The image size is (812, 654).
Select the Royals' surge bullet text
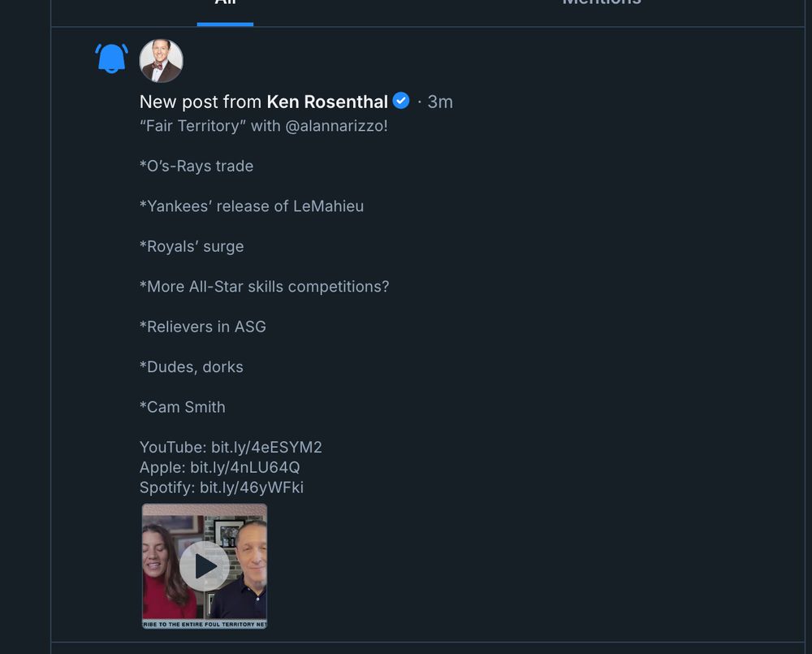coord(192,246)
